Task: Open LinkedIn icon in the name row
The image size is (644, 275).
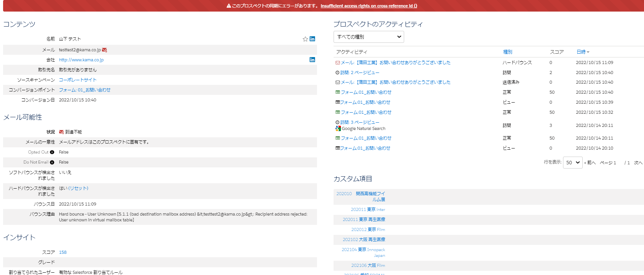Action: (x=312, y=39)
